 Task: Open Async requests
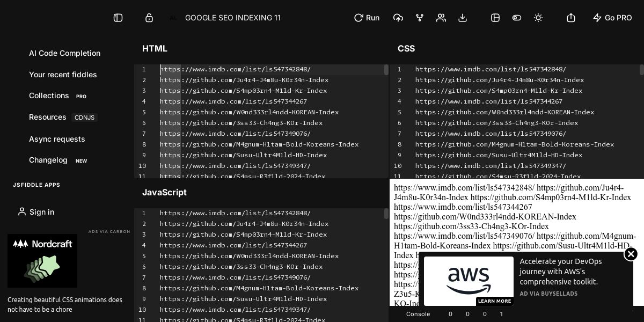[57, 139]
